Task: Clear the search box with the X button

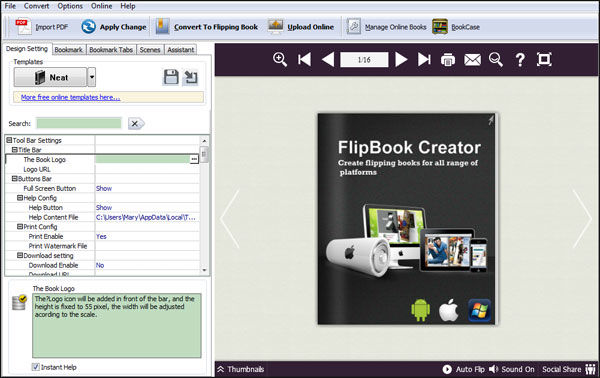Action: coord(136,124)
